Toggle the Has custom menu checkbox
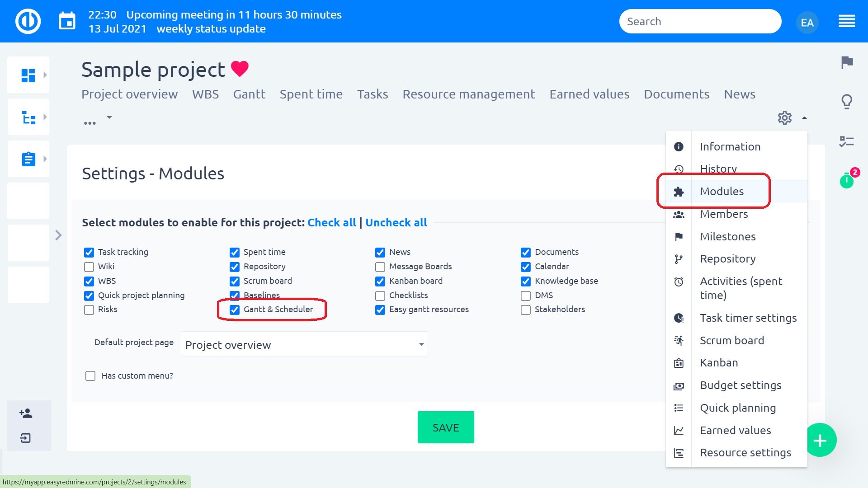Screen dimensions: 868x488 90,376
